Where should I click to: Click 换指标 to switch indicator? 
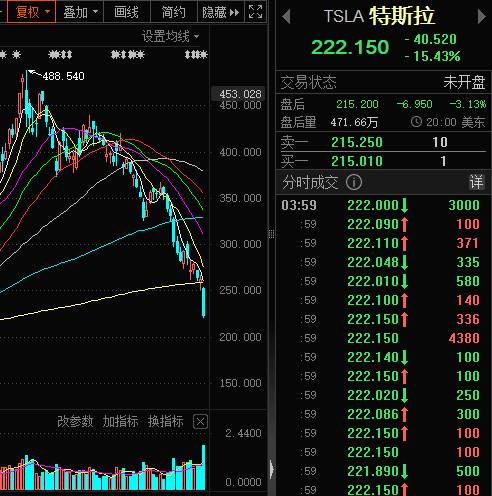(166, 421)
